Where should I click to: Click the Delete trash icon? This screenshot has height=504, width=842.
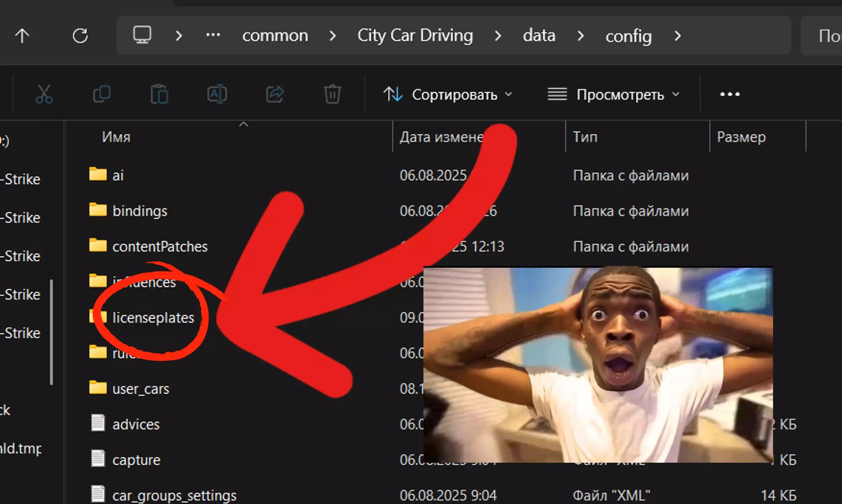click(x=332, y=94)
